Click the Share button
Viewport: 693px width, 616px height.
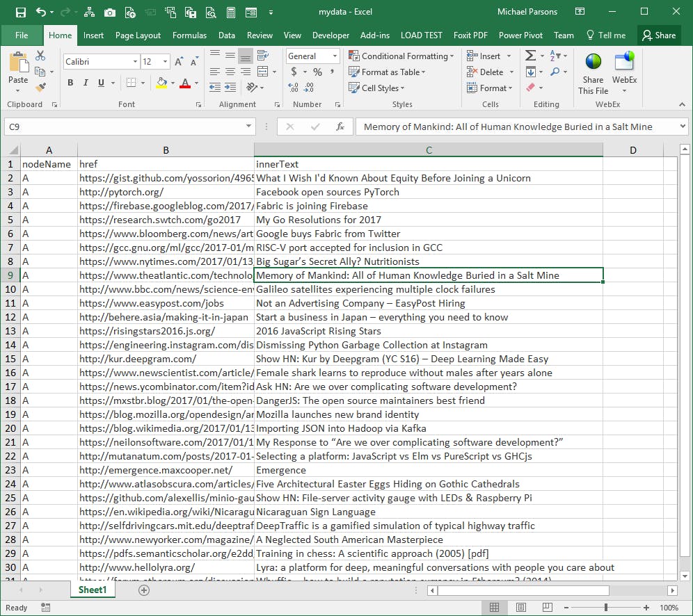point(659,35)
